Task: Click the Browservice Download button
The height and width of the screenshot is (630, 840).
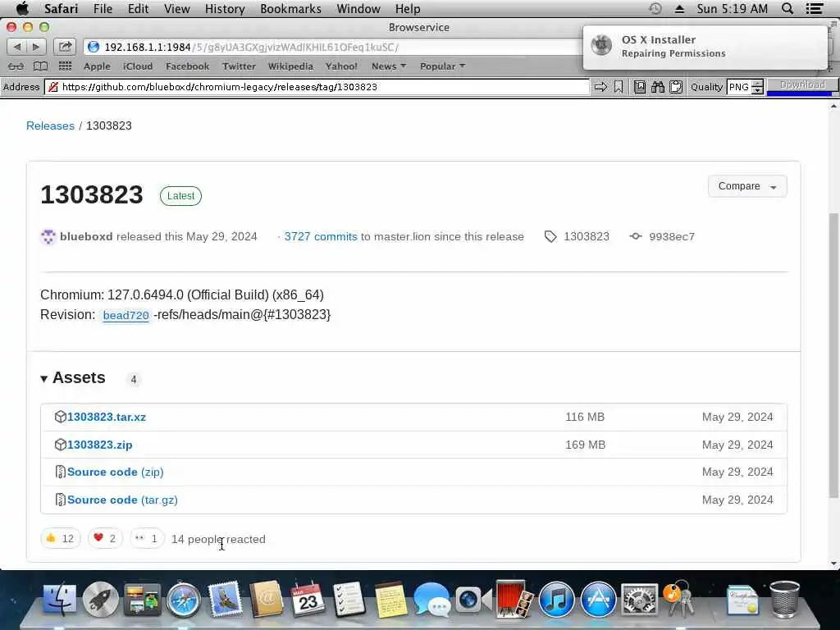Action: (x=802, y=85)
